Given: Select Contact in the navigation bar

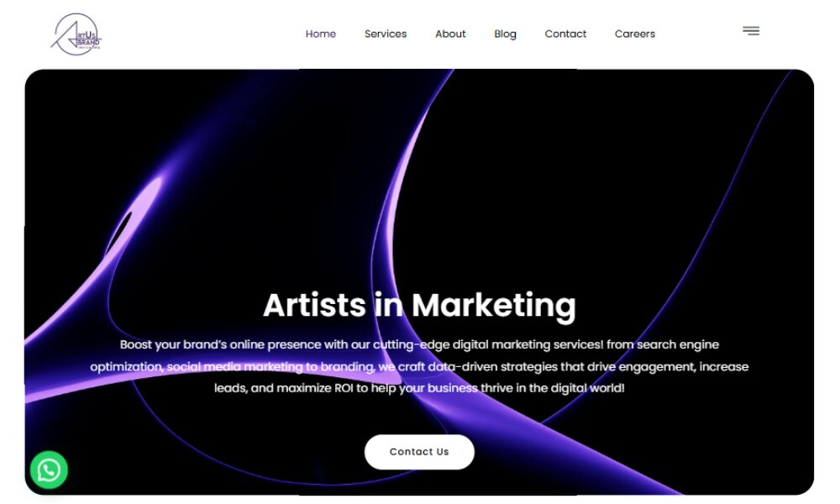Looking at the screenshot, I should 565,34.
